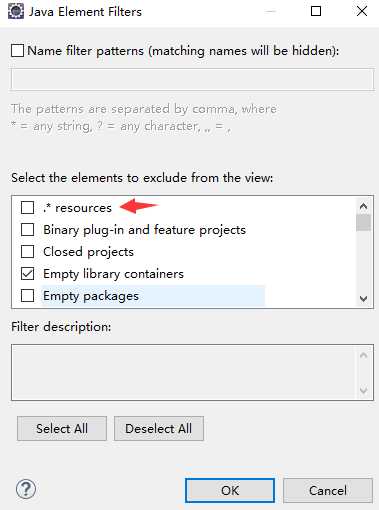The width and height of the screenshot is (379, 510).
Task: Open the help question mark icon
Action: click(26, 489)
